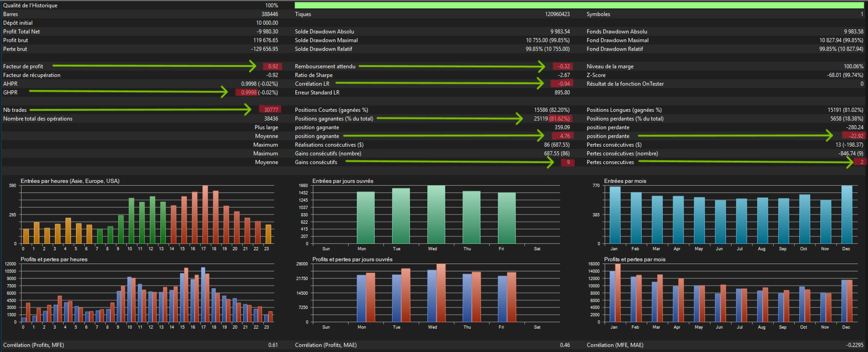Select the Fonds Drawdown Absolu value

pyautogui.click(x=853, y=32)
